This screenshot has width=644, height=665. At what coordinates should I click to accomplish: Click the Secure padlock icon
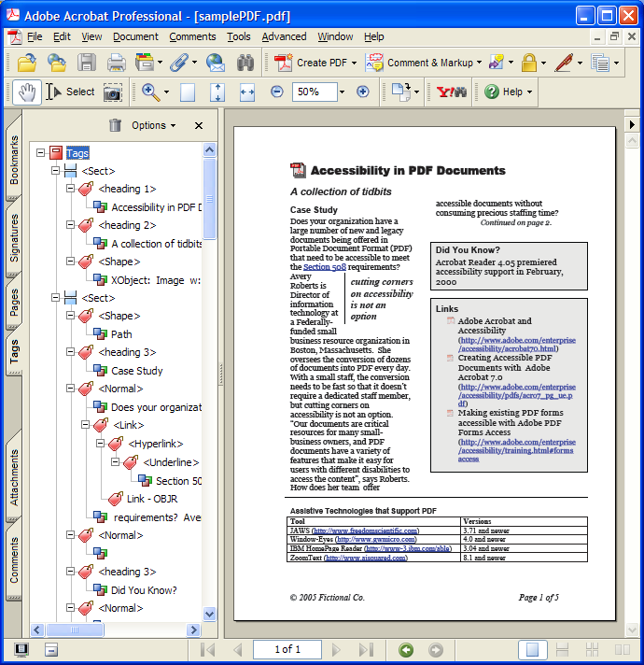point(529,63)
